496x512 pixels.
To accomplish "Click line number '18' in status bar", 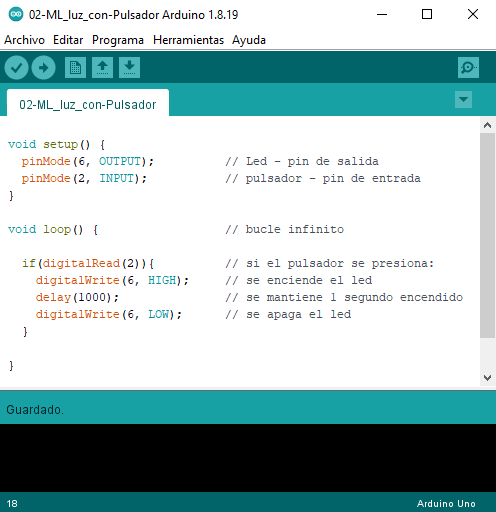I will 12,503.
